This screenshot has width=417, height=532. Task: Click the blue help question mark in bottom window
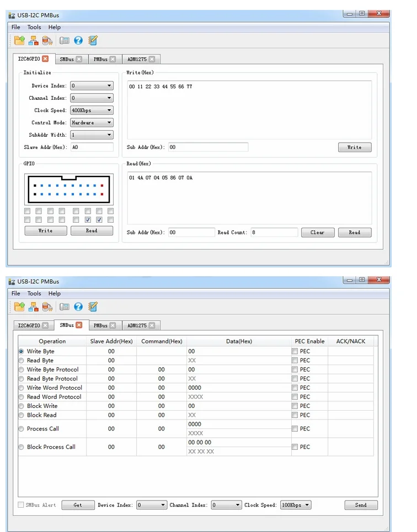click(x=78, y=307)
